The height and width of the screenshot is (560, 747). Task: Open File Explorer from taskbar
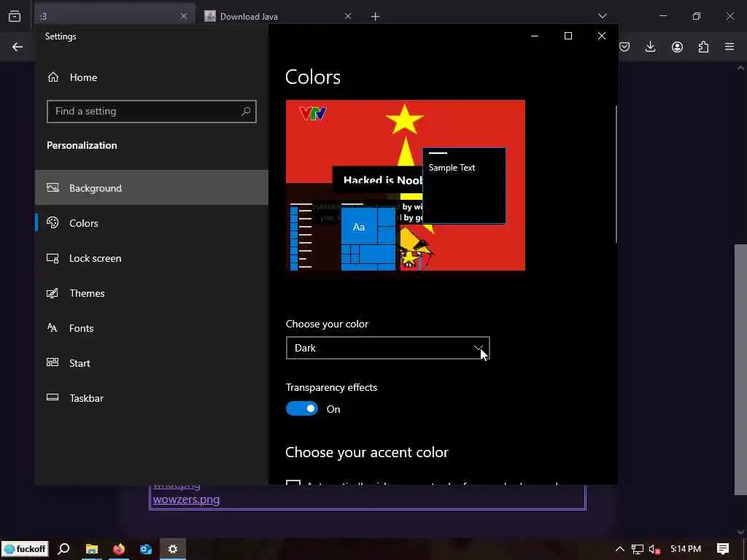coord(91,549)
